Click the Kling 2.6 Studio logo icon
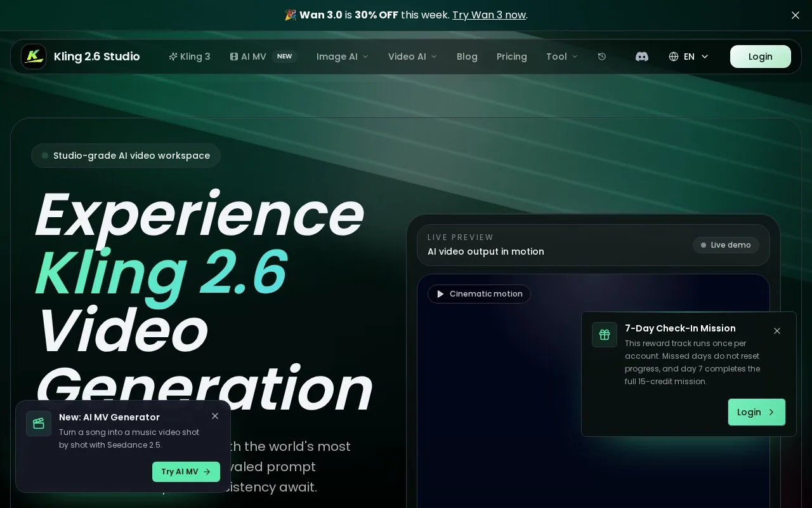Viewport: 812px width, 508px height. [x=34, y=57]
